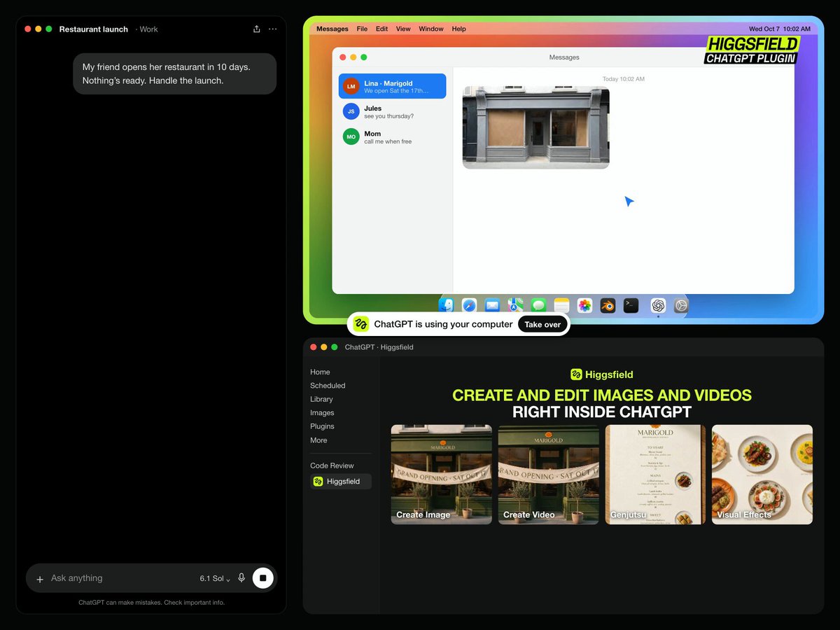The image size is (840, 630).
Task: Open the Genjutsu card
Action: tap(655, 475)
